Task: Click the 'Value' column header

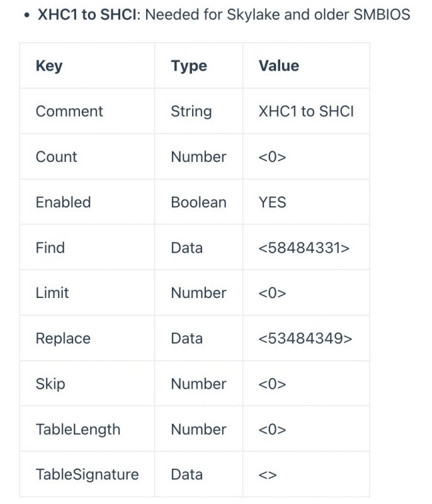Action: [x=278, y=66]
